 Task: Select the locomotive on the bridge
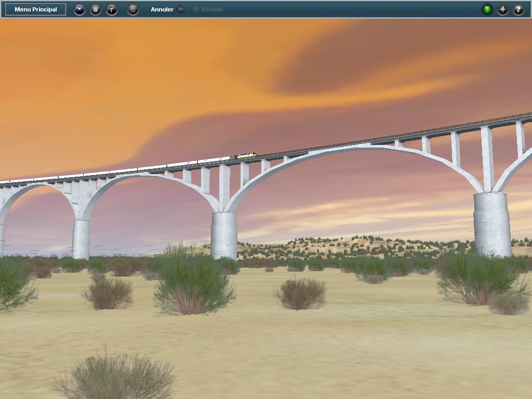245,156
